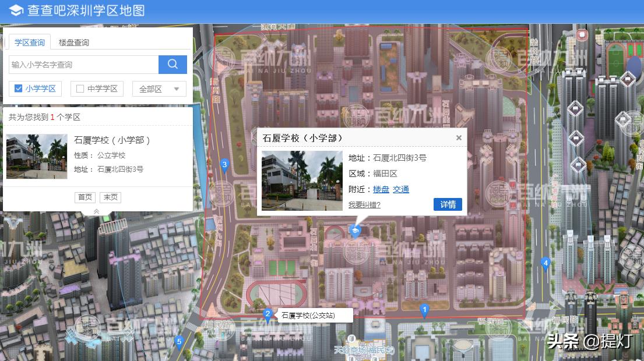Open the 交通 link in the popup
The height and width of the screenshot is (361, 644).
[x=400, y=189]
